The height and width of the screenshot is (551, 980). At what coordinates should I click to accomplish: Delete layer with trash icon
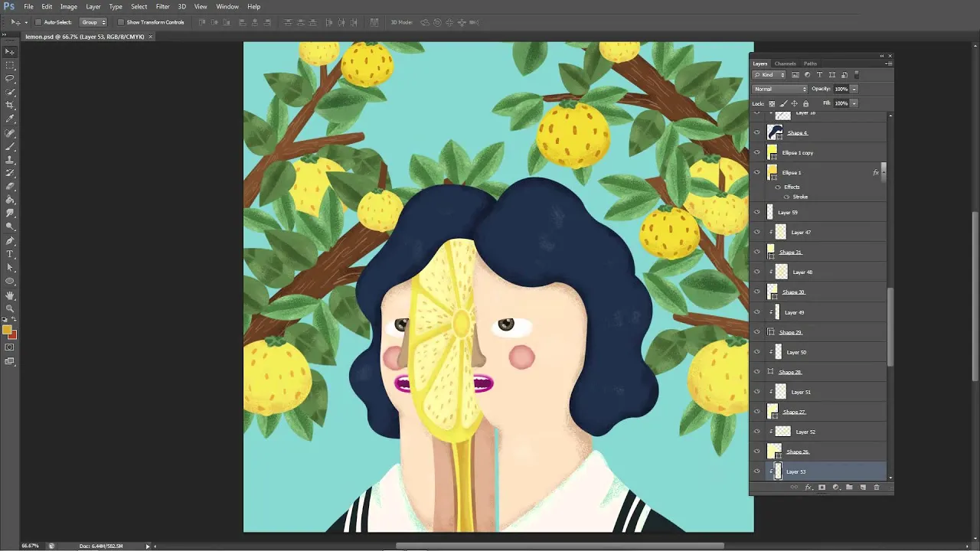[877, 487]
